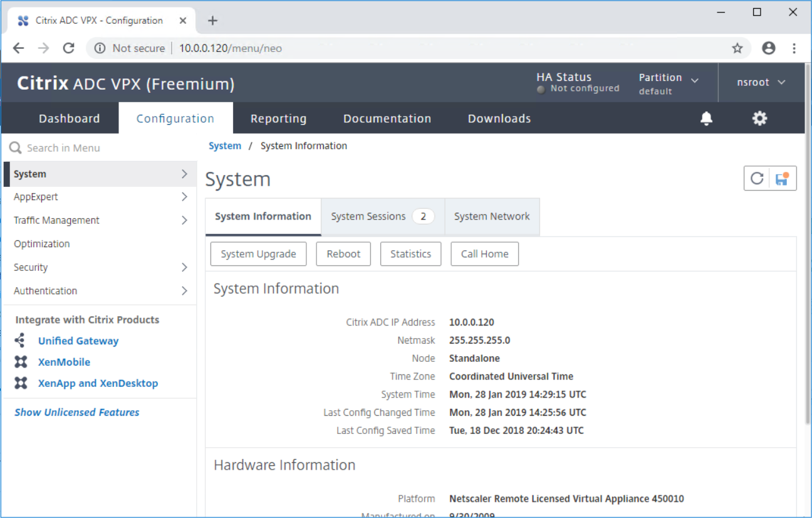
Task: Select the Configuration tab
Action: click(175, 119)
